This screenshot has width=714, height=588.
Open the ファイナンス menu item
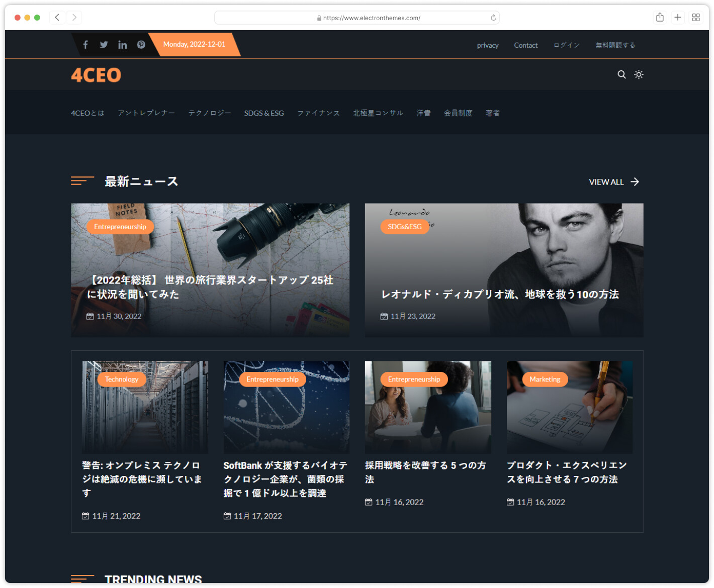(x=318, y=113)
